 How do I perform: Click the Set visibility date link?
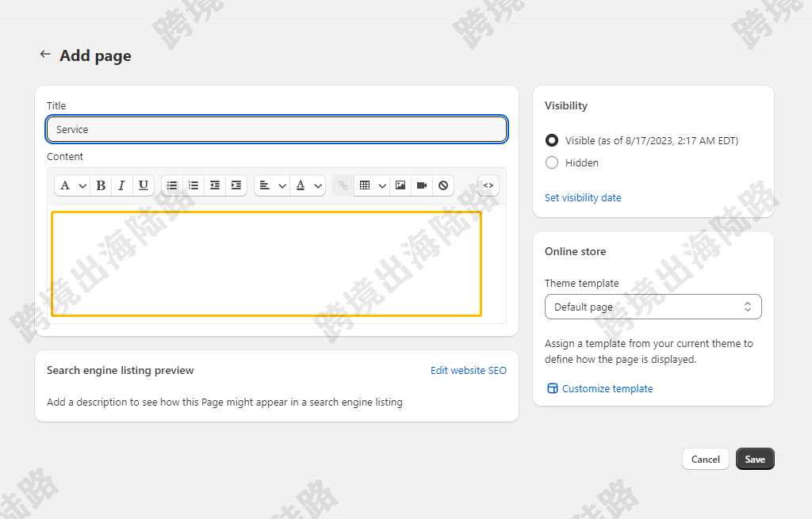coord(583,197)
